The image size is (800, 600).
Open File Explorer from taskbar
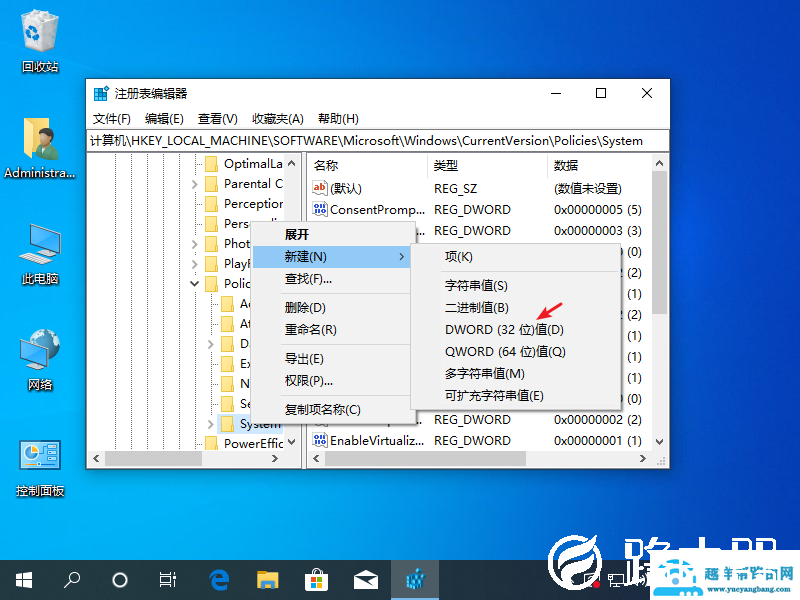(267, 580)
